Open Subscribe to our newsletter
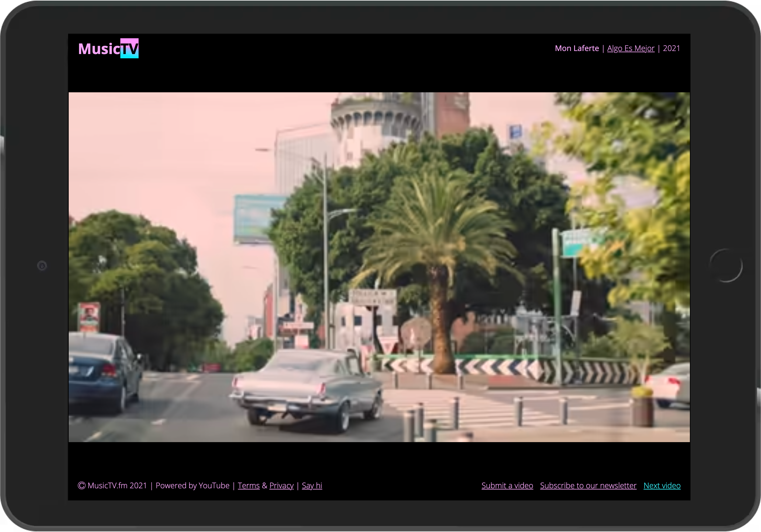761x532 pixels. pos(588,485)
